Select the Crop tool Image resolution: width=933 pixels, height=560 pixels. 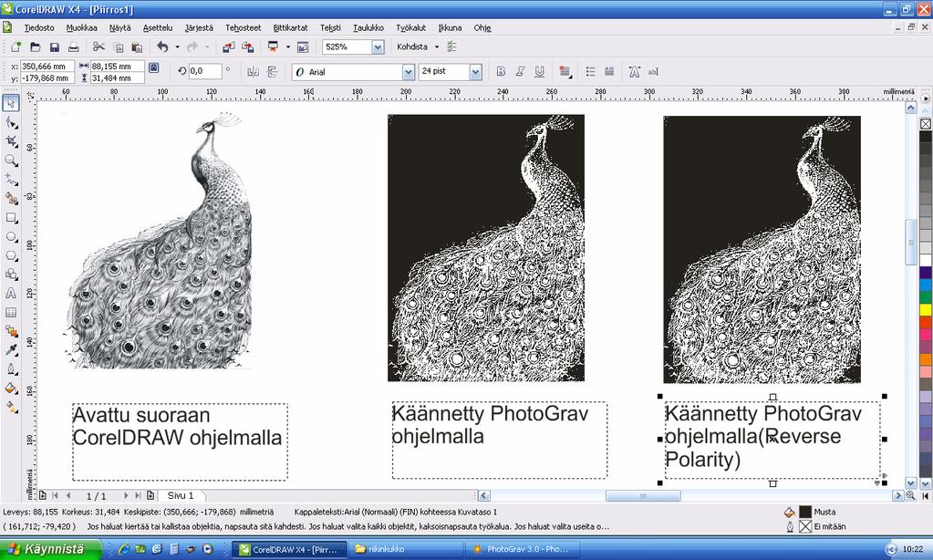pos(11,141)
